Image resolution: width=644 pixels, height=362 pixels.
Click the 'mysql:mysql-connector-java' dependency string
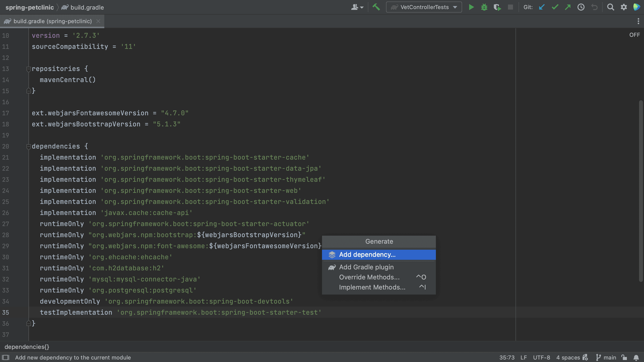144,279
